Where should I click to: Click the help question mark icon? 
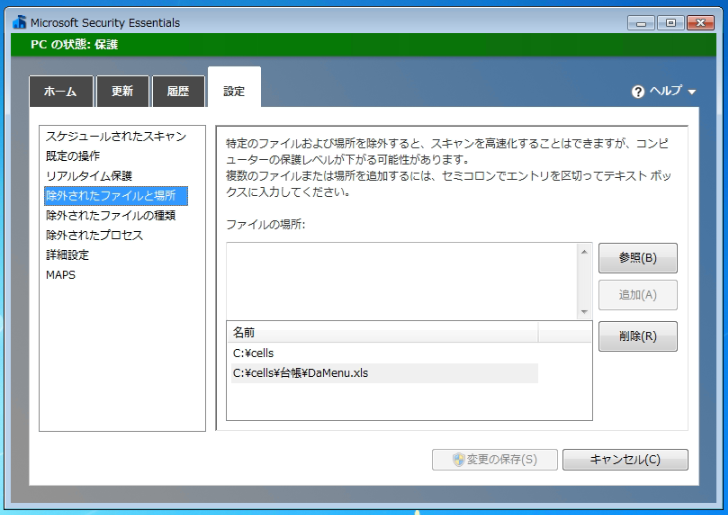638,91
